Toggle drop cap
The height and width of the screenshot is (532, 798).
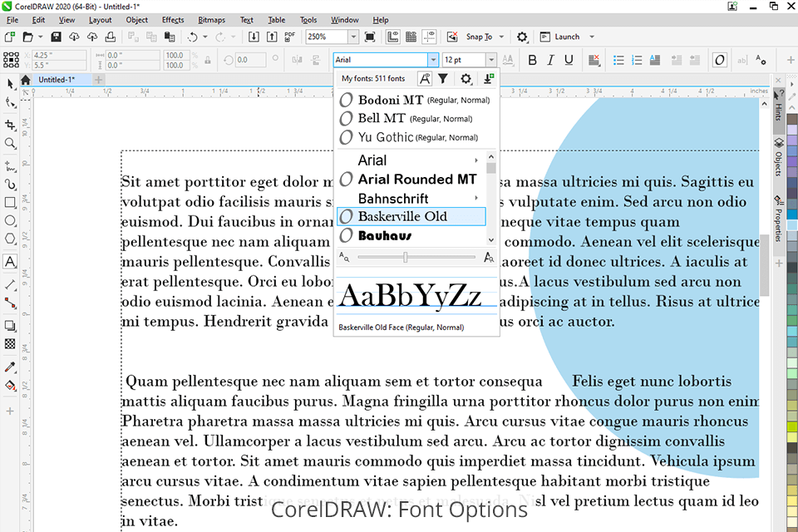pyautogui.click(x=655, y=60)
